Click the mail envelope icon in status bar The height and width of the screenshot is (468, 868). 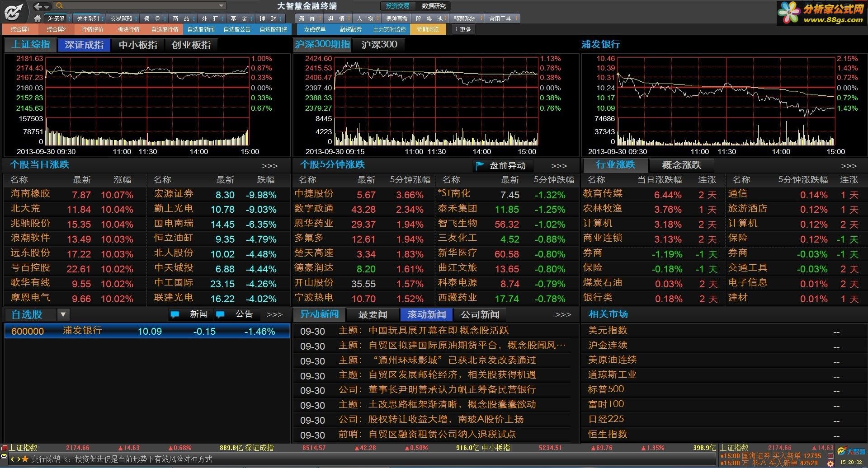(4, 457)
